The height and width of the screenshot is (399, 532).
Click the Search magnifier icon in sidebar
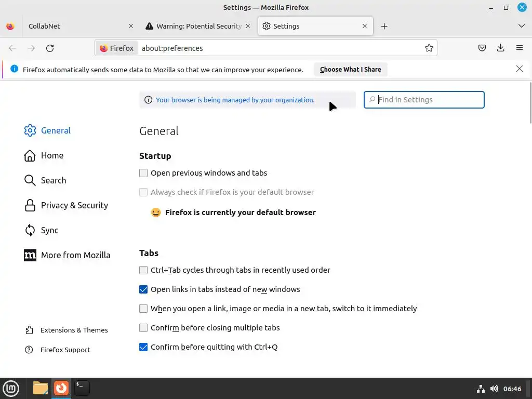coord(30,180)
